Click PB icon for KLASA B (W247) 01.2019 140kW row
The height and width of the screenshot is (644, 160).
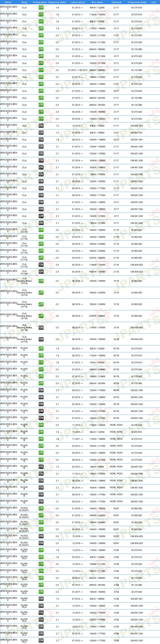pos(41,508)
